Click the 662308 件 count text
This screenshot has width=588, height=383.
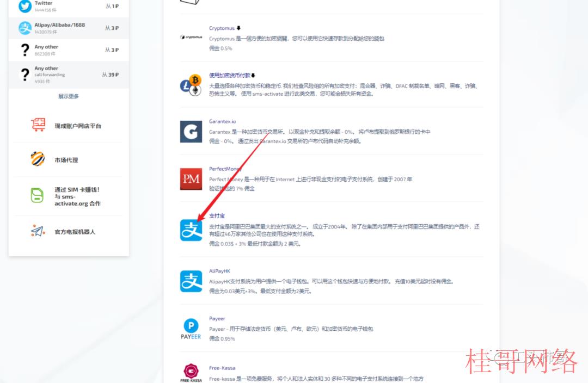point(45,54)
